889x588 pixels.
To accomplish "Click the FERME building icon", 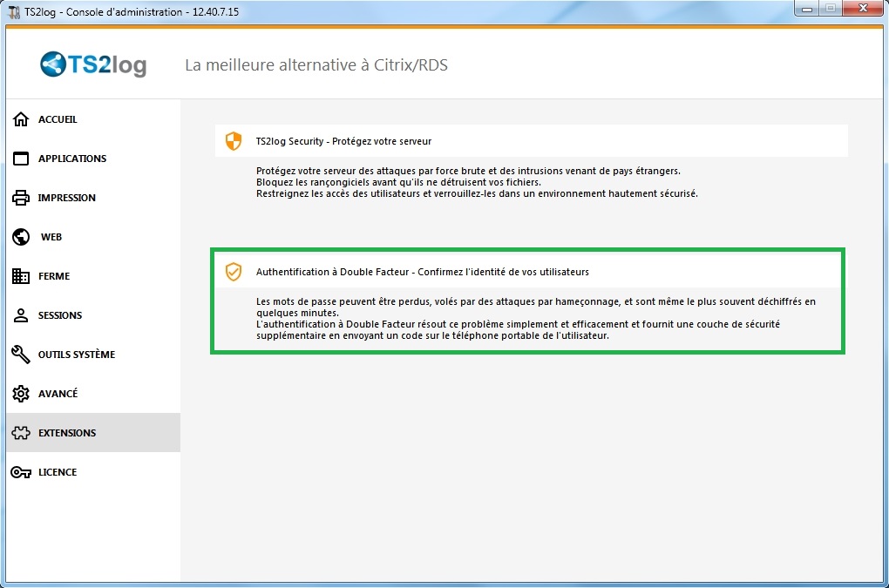I will 21,276.
